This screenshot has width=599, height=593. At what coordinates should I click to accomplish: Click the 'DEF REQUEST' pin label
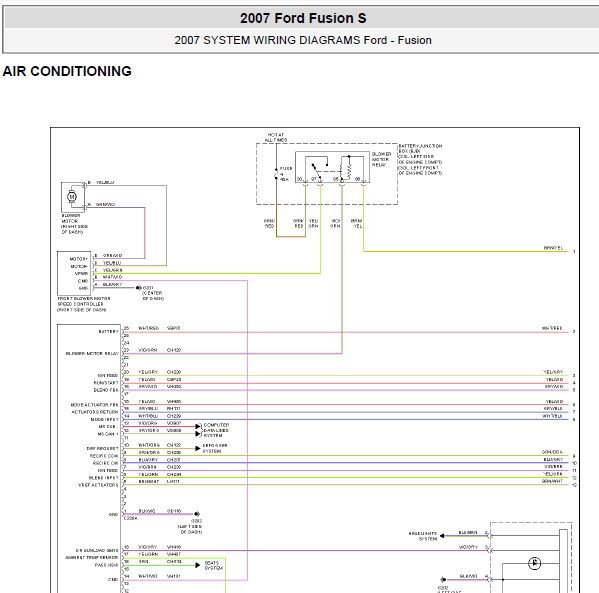pos(102,449)
